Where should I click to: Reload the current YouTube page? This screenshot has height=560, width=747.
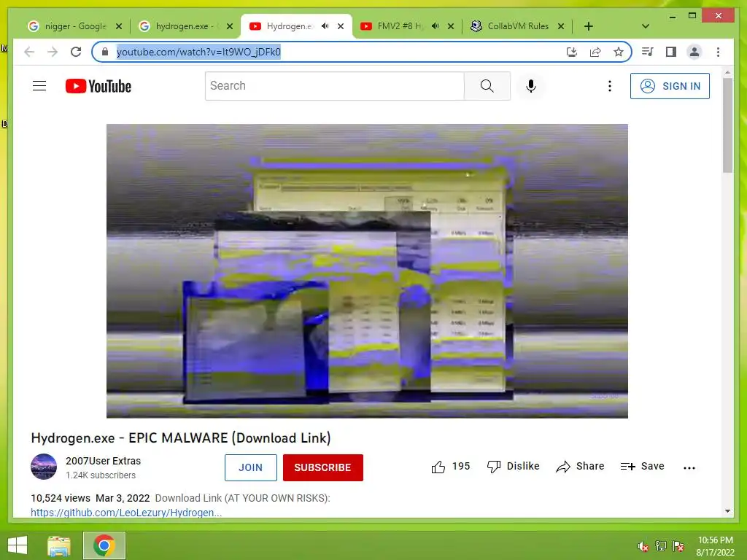click(76, 52)
